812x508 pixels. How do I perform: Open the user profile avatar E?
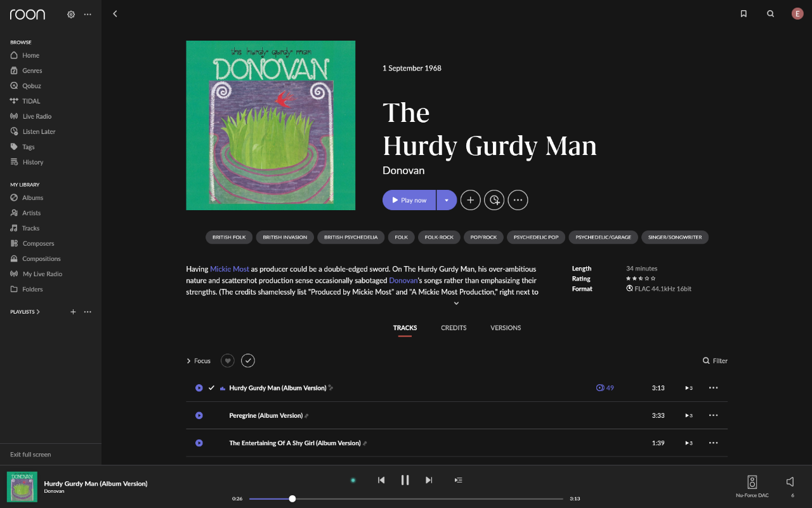click(797, 14)
